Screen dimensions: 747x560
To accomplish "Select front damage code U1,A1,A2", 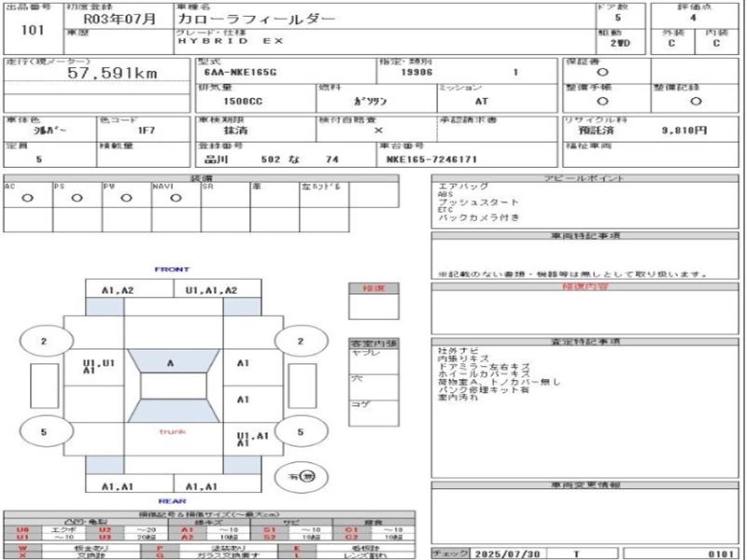I will [x=212, y=290].
